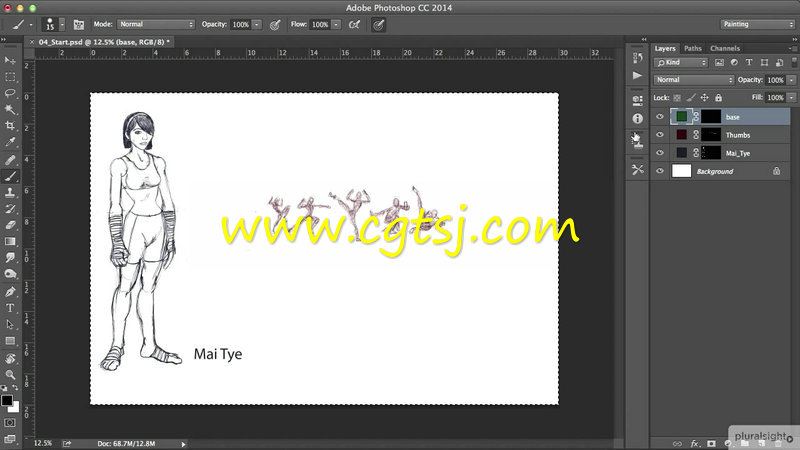Select the Rotate View tool

tap(10, 359)
